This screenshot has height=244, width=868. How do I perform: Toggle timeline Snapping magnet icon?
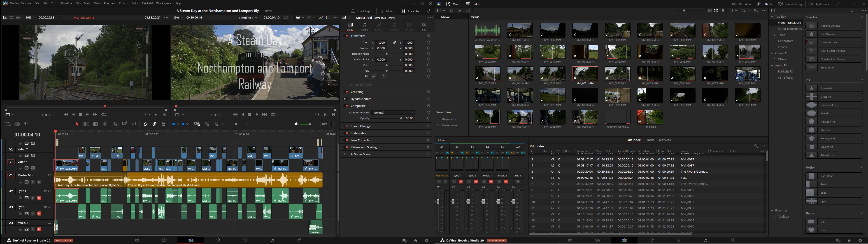[x=146, y=124]
